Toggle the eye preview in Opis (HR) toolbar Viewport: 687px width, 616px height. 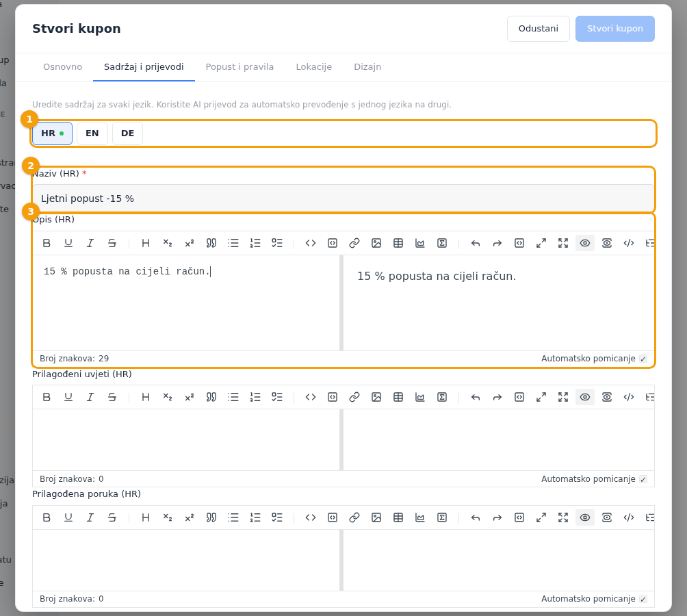pos(585,243)
